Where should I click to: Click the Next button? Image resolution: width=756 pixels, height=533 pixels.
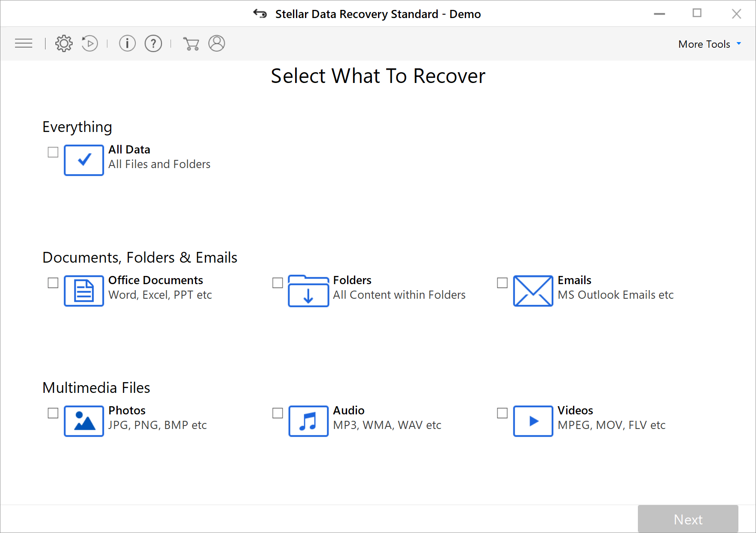688,519
